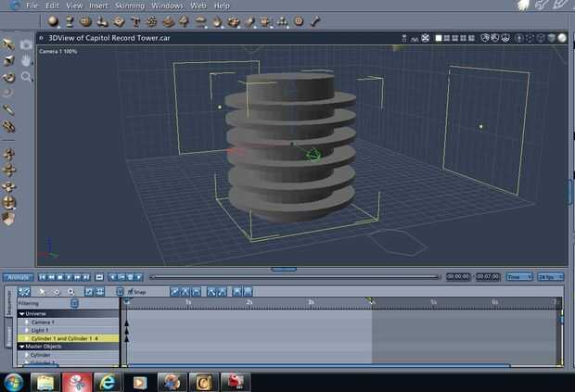Play the animation
This screenshot has width=575, height=392.
click(x=69, y=277)
